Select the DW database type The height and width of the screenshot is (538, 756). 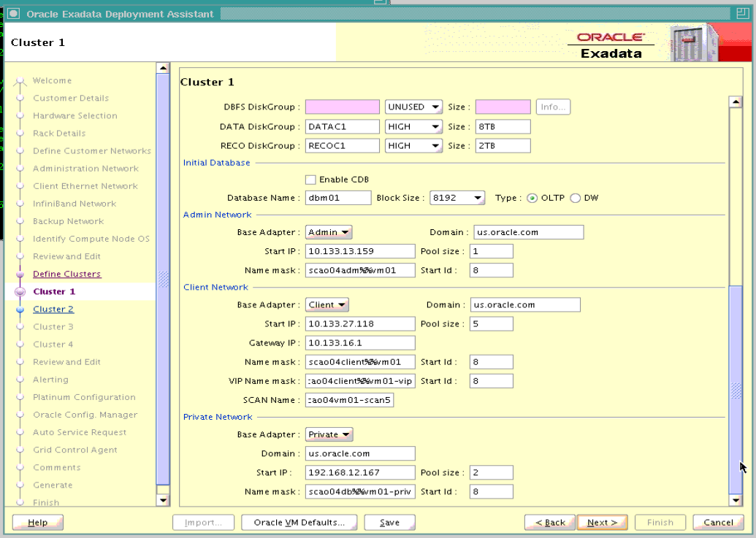pyautogui.click(x=575, y=198)
